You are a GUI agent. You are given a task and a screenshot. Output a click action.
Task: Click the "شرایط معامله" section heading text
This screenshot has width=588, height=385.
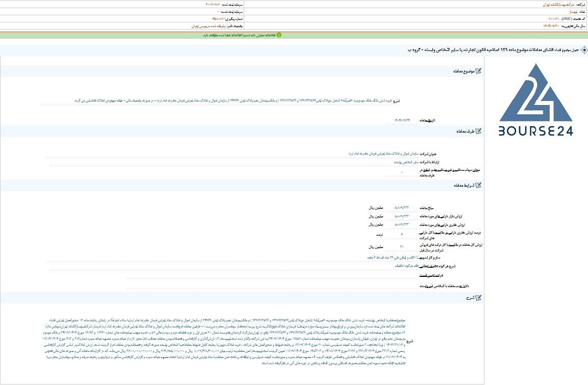coord(464,186)
